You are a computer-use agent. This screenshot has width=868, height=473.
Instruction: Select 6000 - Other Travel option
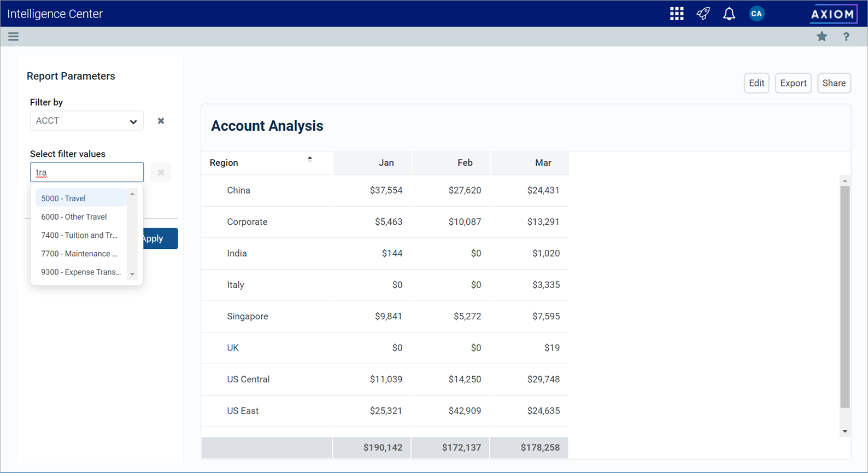click(x=81, y=217)
